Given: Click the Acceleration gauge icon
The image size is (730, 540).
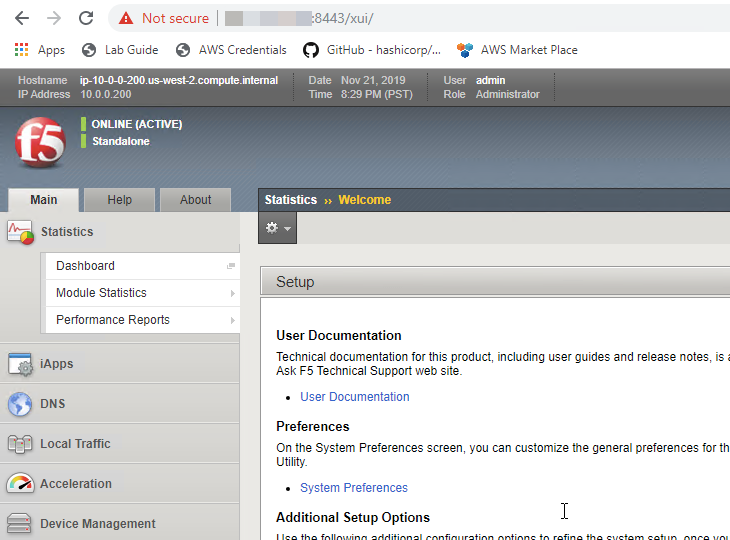Looking at the screenshot, I should [x=20, y=484].
